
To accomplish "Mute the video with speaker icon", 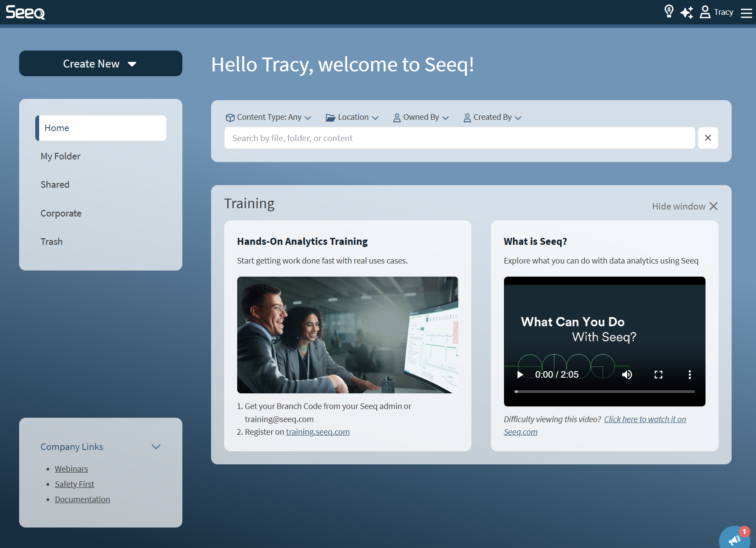I will click(x=627, y=375).
